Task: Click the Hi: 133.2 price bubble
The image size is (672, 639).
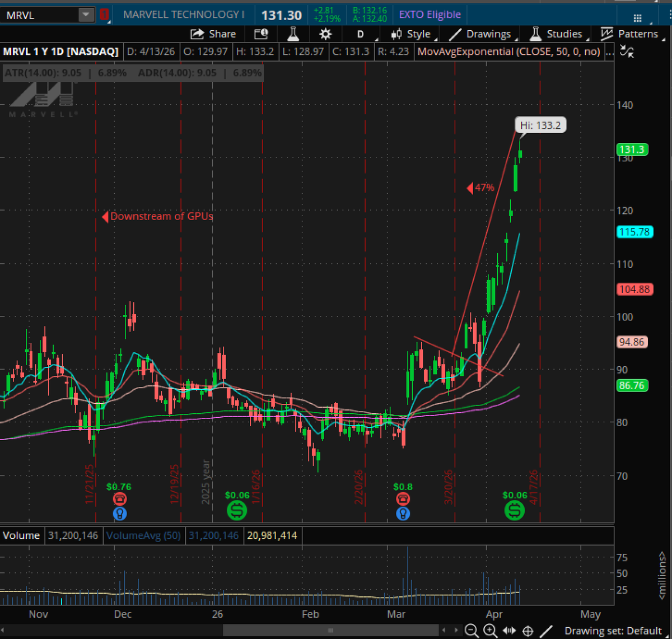Action: coord(540,125)
